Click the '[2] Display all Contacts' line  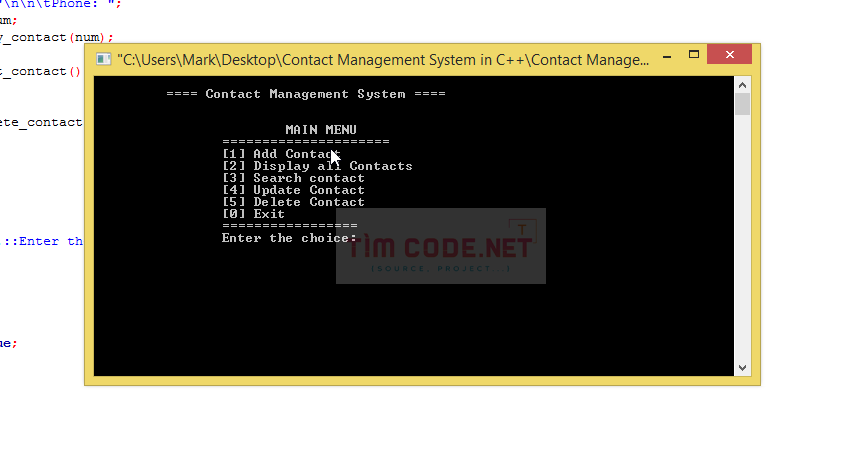pos(317,166)
